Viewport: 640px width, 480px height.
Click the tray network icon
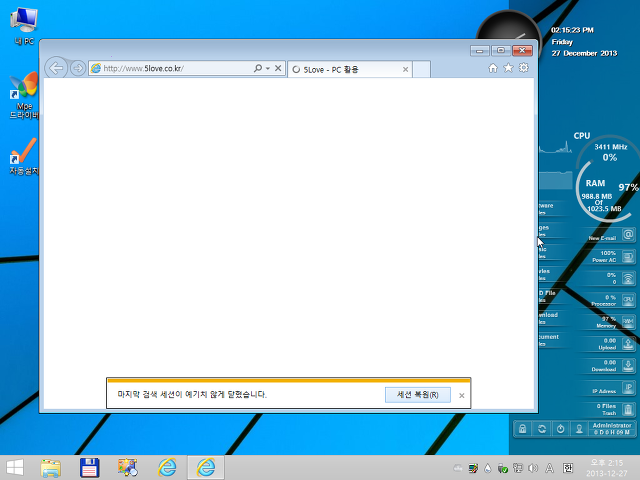tap(518, 468)
